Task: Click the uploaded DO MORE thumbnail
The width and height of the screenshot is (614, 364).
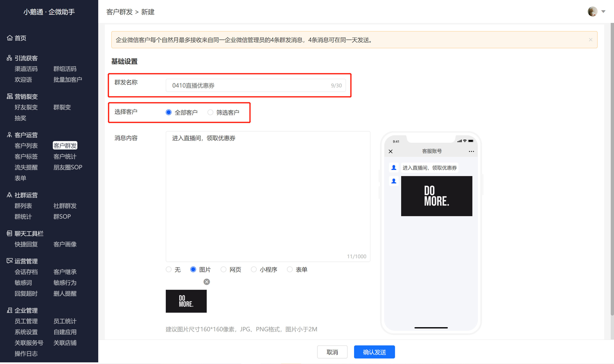Action: (x=186, y=301)
